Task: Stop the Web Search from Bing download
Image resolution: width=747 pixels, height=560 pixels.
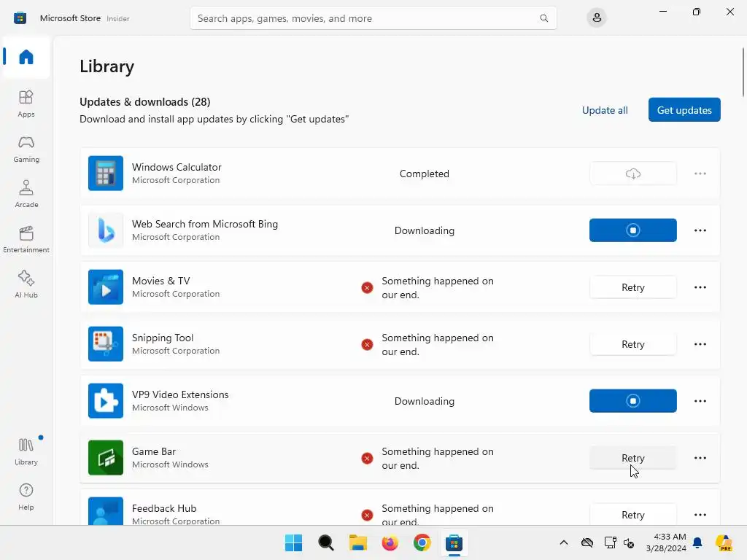Action: coord(632,230)
